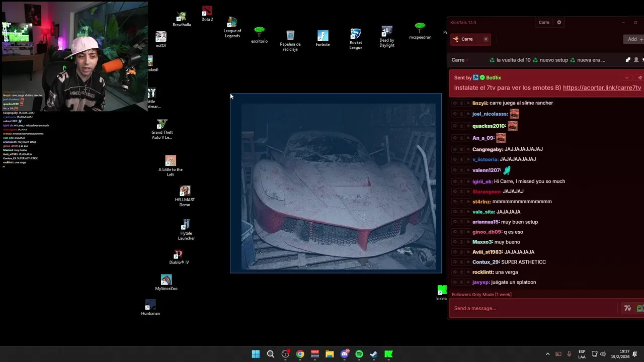Switch ESP LAA keyboard language
Viewport: 644px width, 362px height.
coord(582,354)
